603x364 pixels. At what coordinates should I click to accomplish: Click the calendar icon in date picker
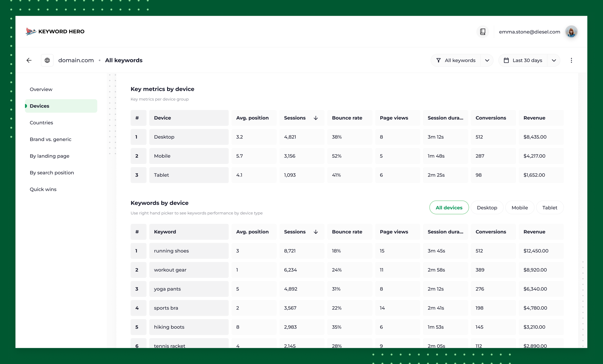tap(506, 60)
